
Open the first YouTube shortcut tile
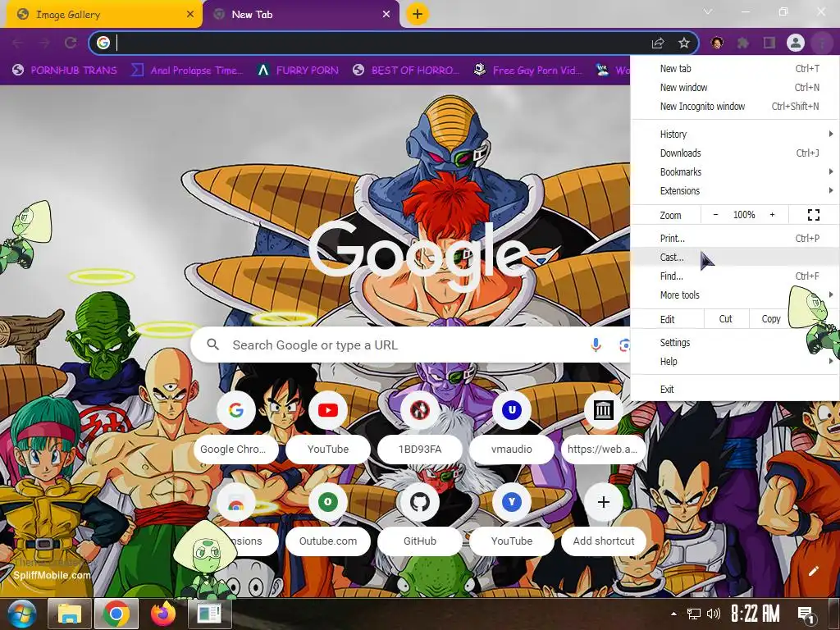(x=328, y=427)
